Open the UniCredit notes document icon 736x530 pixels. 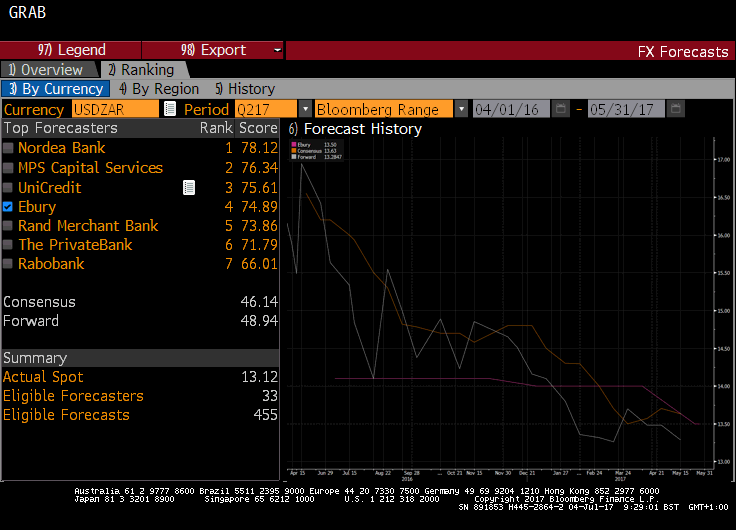[189, 188]
